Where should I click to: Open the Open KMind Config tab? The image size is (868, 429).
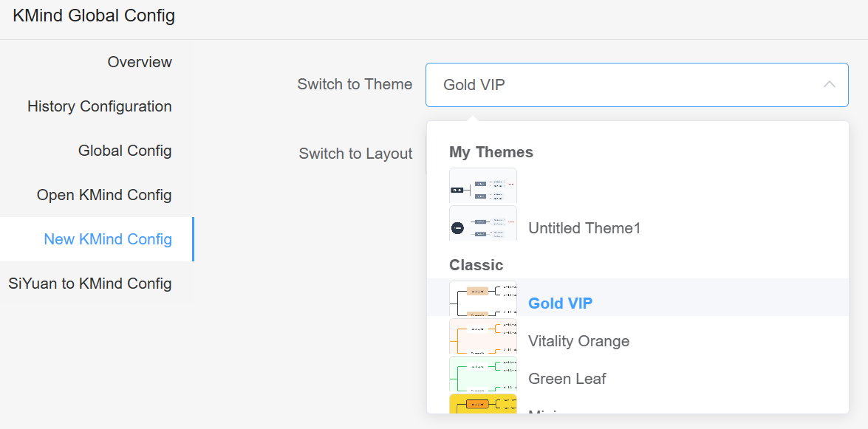pyautogui.click(x=104, y=195)
